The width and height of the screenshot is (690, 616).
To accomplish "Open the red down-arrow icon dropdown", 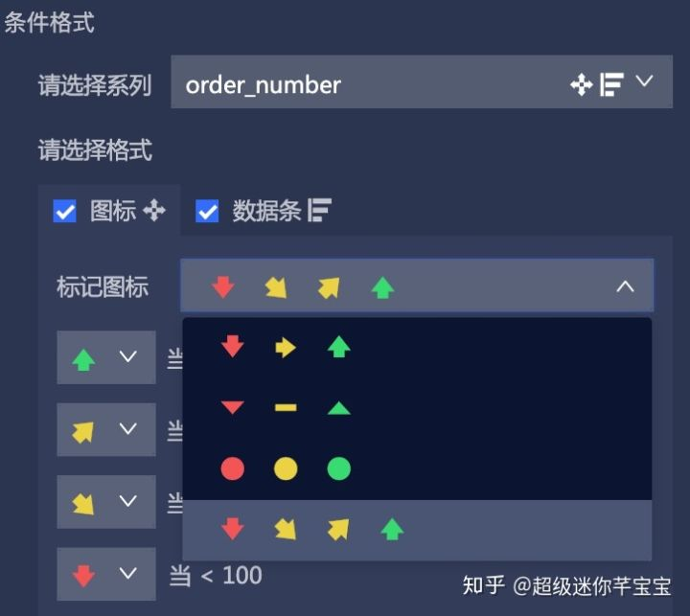I will 106,574.
